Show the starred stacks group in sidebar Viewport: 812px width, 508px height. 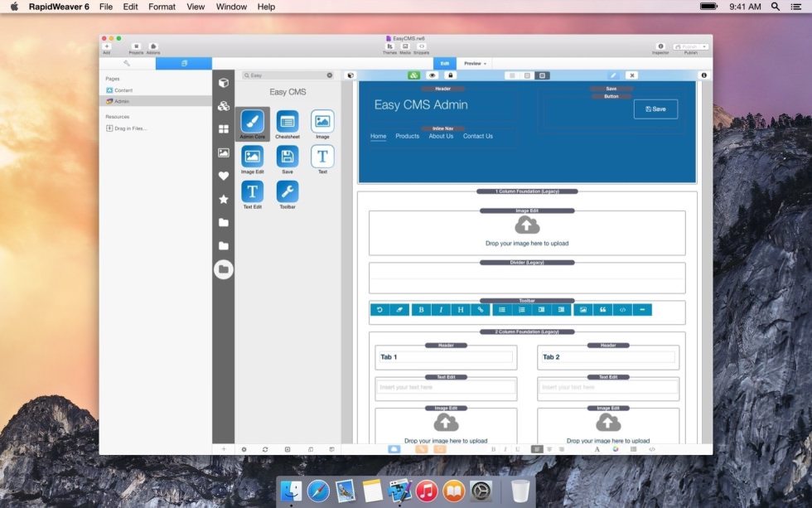pos(223,200)
